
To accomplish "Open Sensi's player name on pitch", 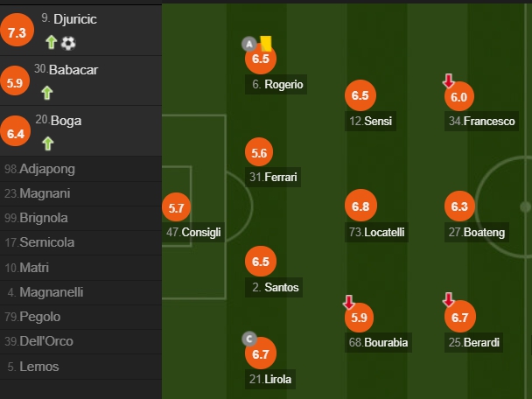I will tap(372, 121).
